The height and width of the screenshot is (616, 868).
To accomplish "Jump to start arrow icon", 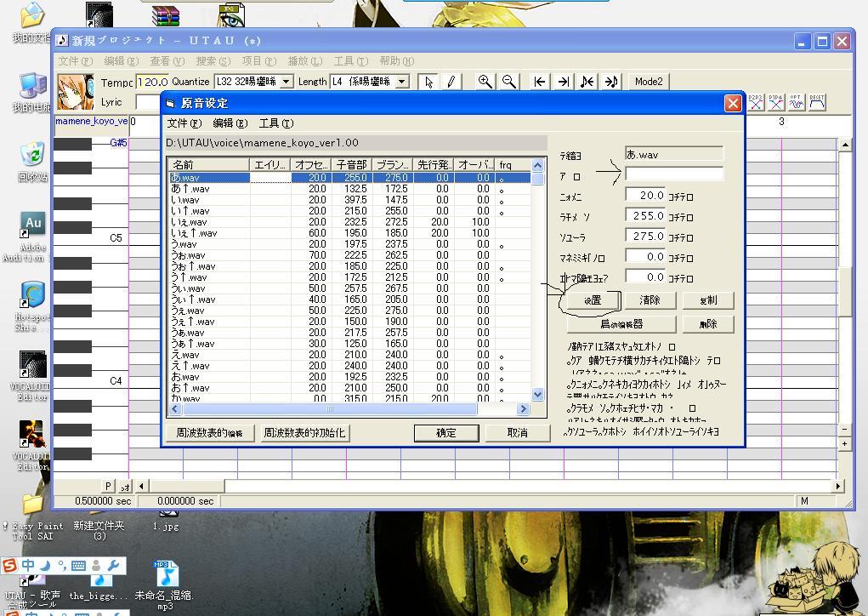I will pos(539,82).
